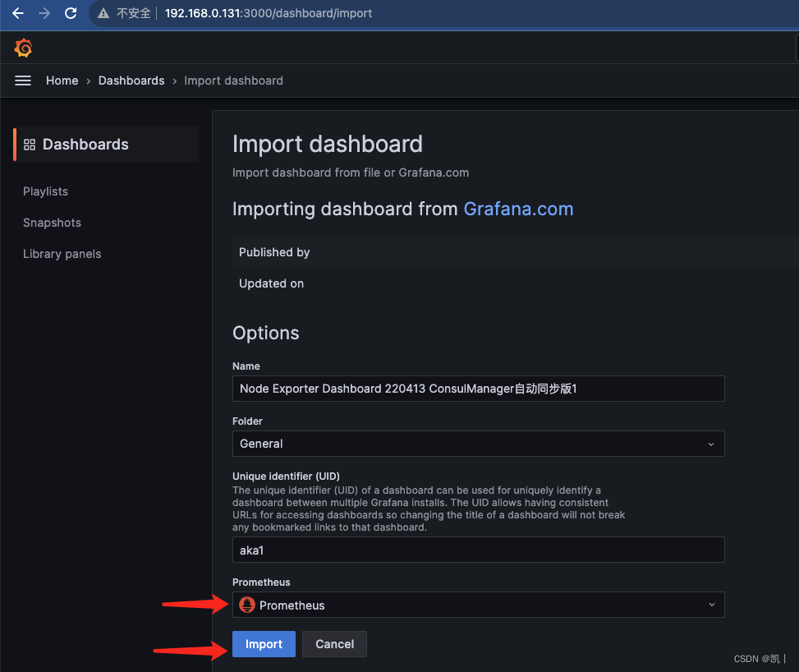Click Import dashboard breadcrumb text
Viewport: 799px width, 672px height.
[x=233, y=81]
